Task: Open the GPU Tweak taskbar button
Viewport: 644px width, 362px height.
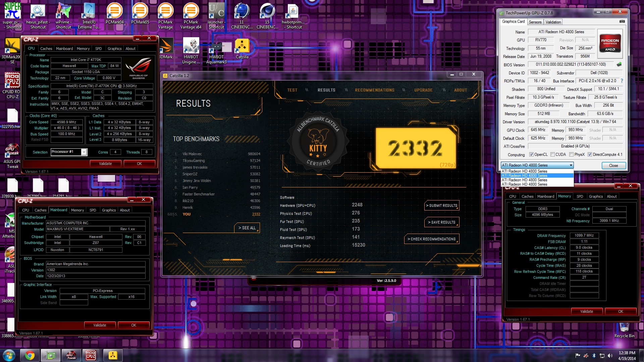Action: [x=71, y=355]
